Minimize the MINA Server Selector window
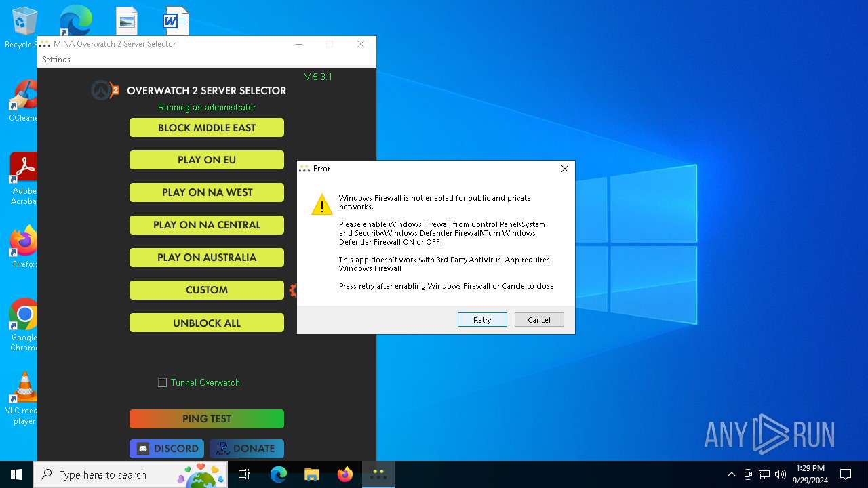Viewport: 868px width, 488px height. tap(299, 44)
